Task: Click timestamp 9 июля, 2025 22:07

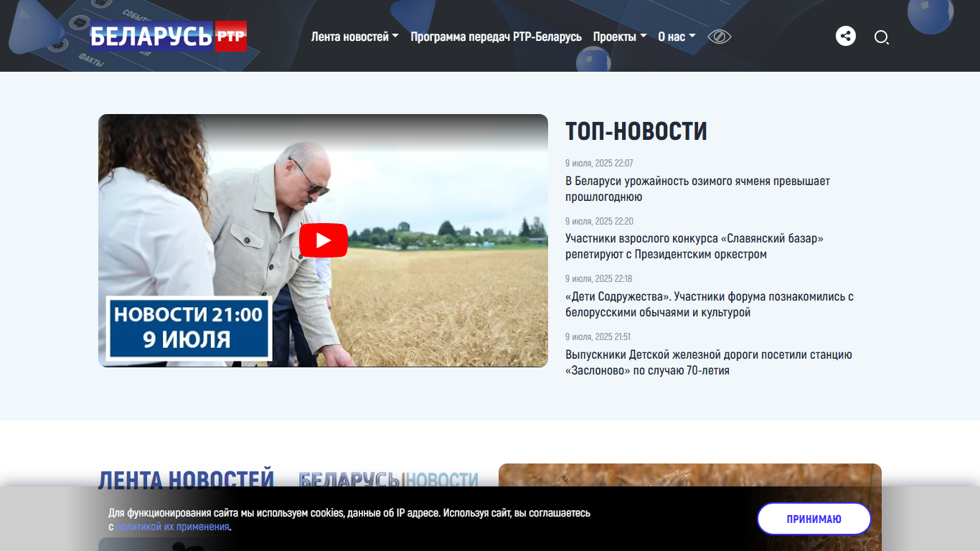Action: coord(599,164)
